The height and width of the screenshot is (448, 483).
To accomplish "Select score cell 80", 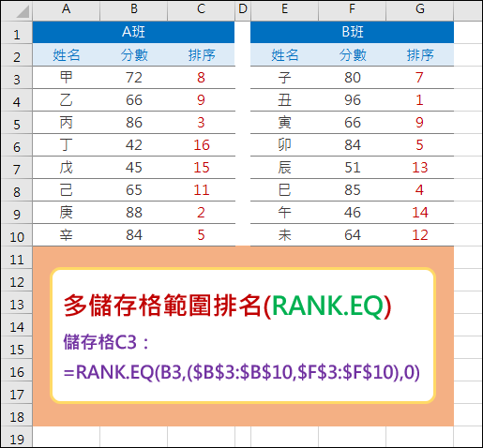I will click(353, 78).
